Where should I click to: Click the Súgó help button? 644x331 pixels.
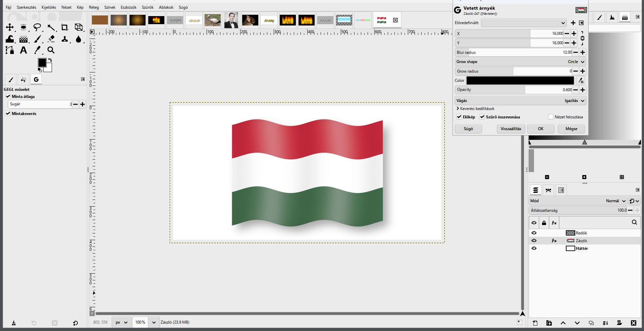[x=468, y=129]
